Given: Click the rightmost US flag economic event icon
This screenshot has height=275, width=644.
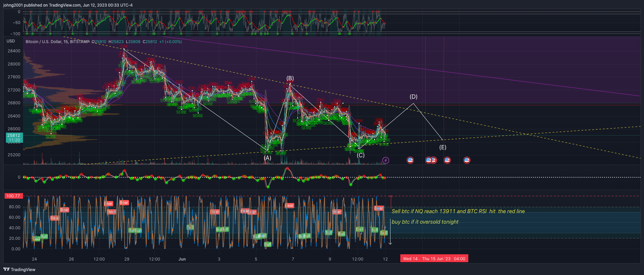Looking at the screenshot, I should coord(467,160).
